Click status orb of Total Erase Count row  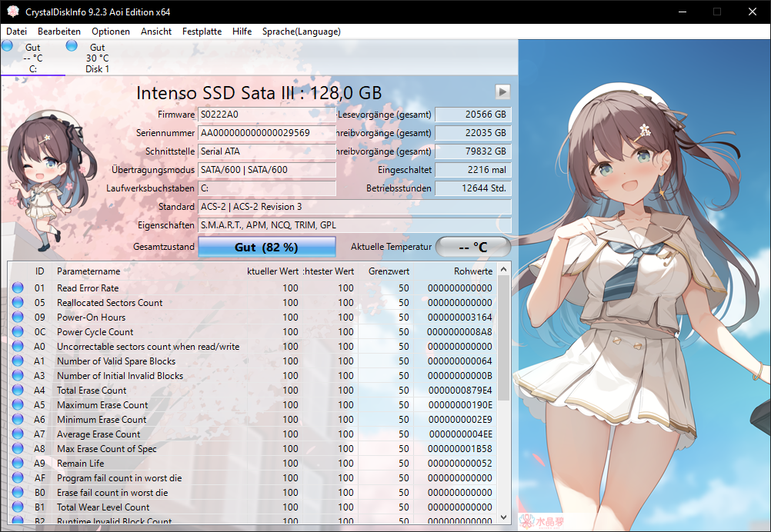18,390
